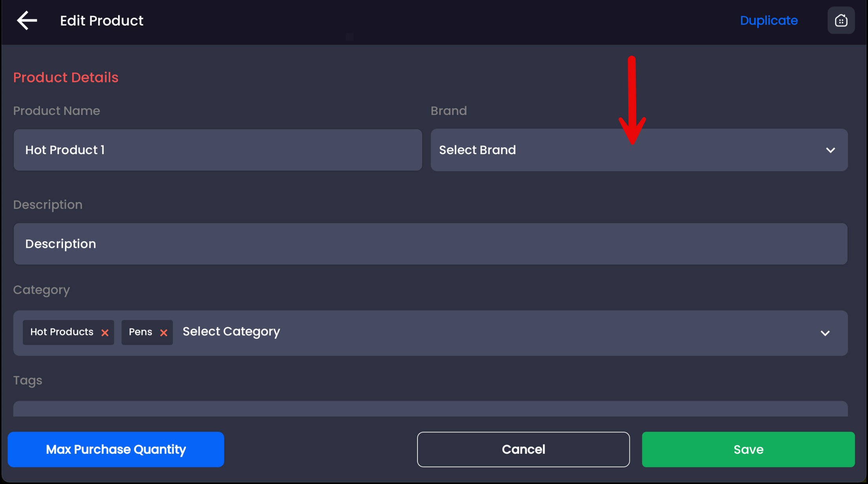868x484 pixels.
Task: Select the Pens chip label
Action: coord(140,332)
